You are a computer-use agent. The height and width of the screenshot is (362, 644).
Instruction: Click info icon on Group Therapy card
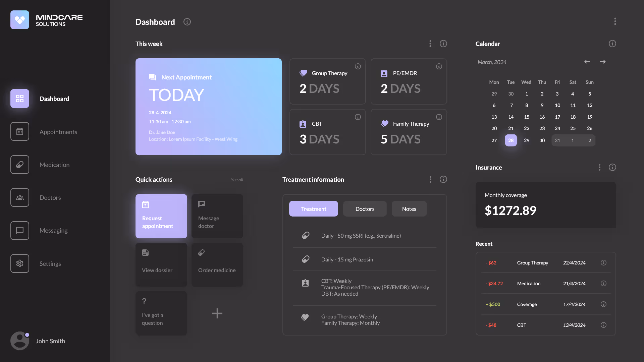(x=358, y=66)
